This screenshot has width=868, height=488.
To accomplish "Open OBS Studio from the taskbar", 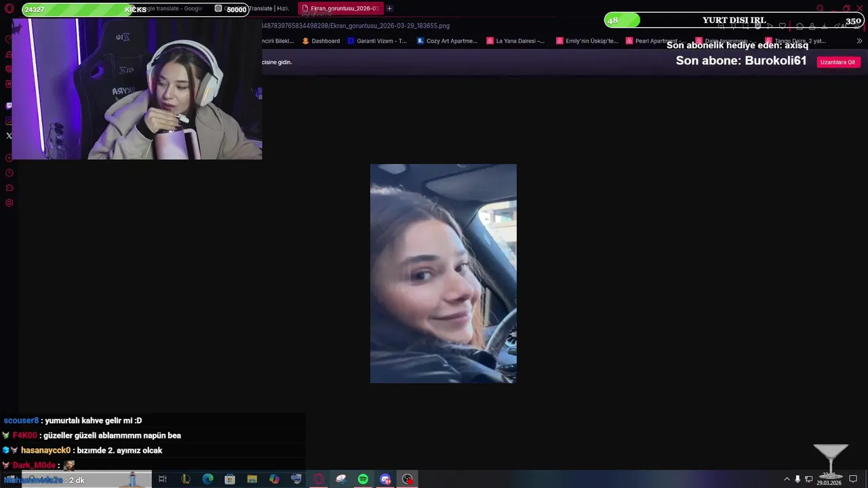I will (408, 479).
